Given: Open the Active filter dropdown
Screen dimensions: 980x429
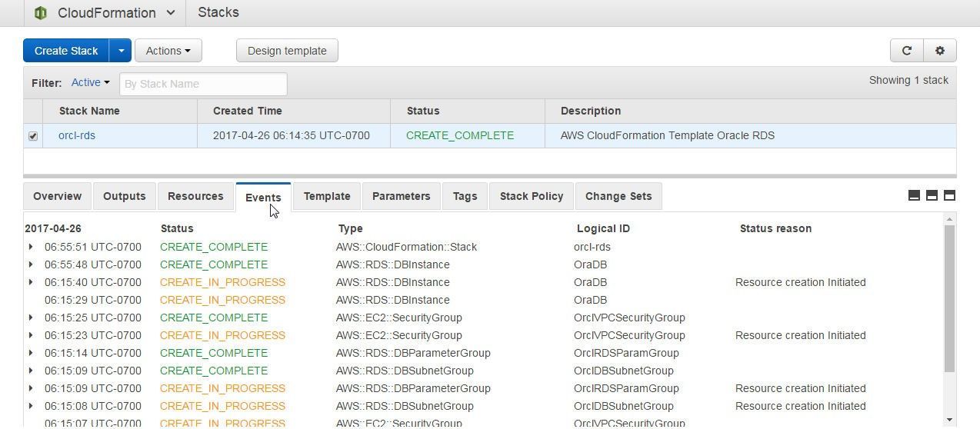Looking at the screenshot, I should (x=90, y=82).
